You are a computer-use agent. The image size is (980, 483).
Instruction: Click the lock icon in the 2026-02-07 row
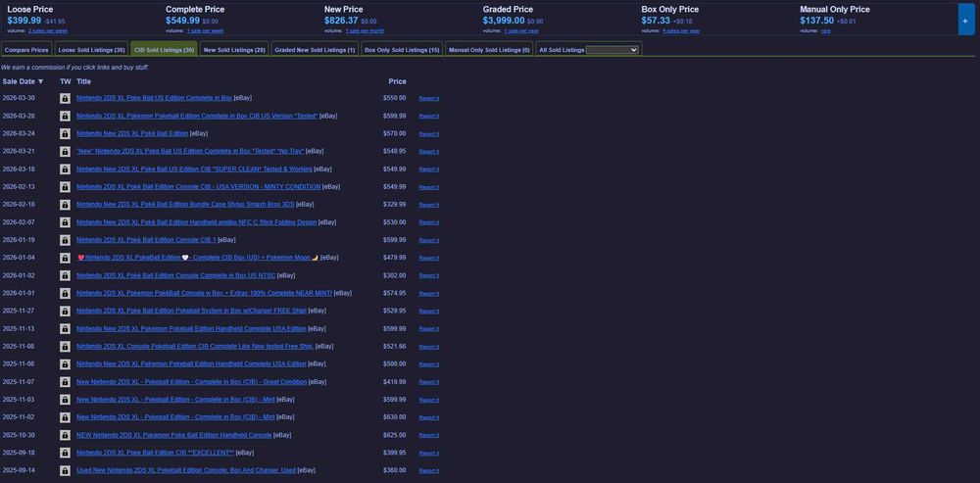click(65, 222)
